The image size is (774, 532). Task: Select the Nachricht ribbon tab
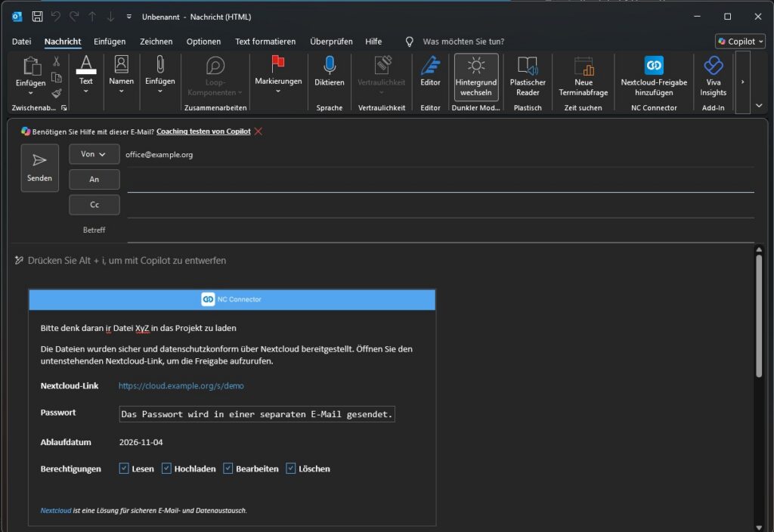tap(63, 42)
